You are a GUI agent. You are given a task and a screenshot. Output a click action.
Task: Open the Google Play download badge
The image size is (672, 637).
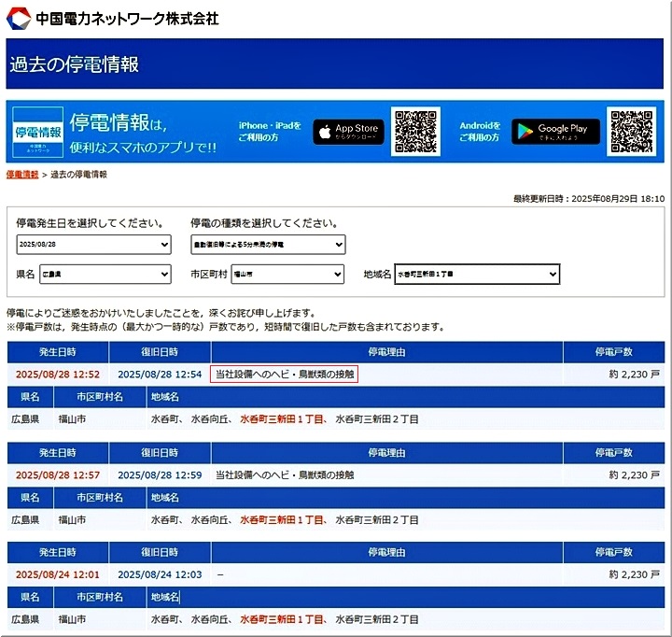coord(555,132)
